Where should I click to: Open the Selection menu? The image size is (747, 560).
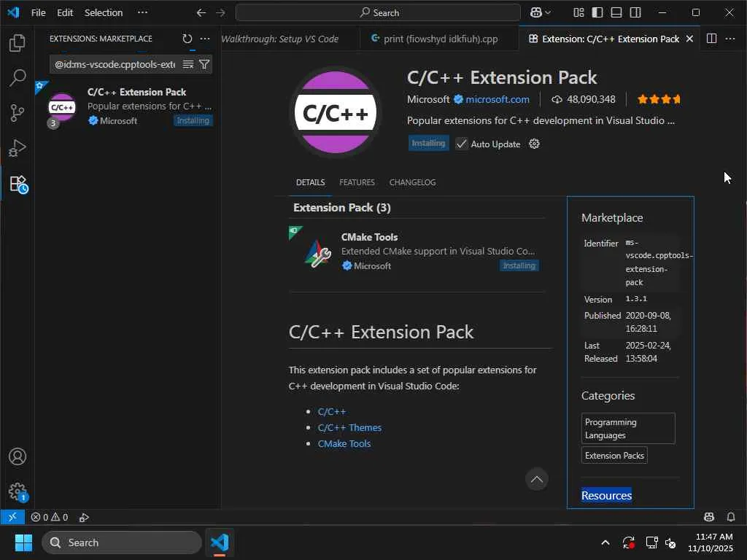(x=104, y=13)
